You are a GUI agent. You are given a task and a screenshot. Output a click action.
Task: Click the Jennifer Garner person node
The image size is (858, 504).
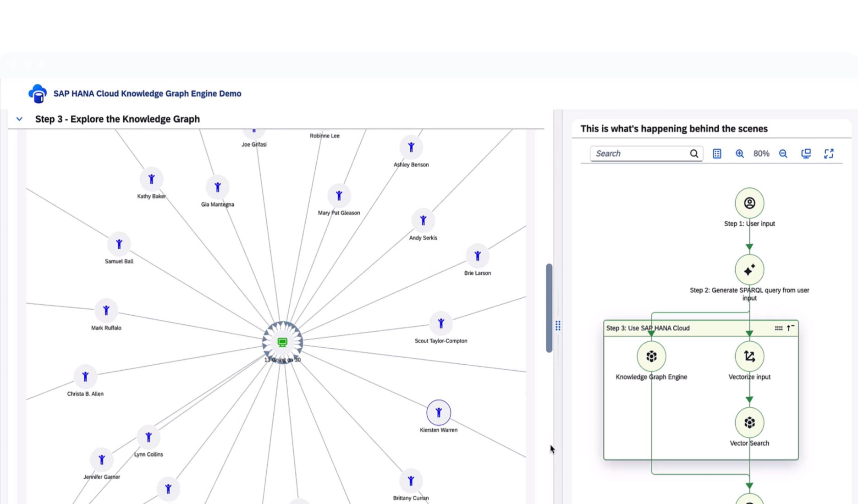pyautogui.click(x=102, y=460)
